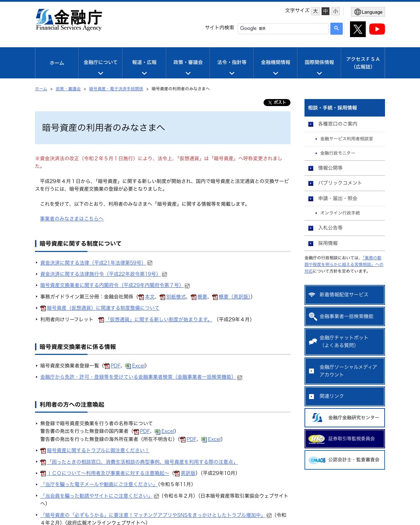
Task: Expand the 金融機関情報 menu chevron
Action: [x=275, y=73]
